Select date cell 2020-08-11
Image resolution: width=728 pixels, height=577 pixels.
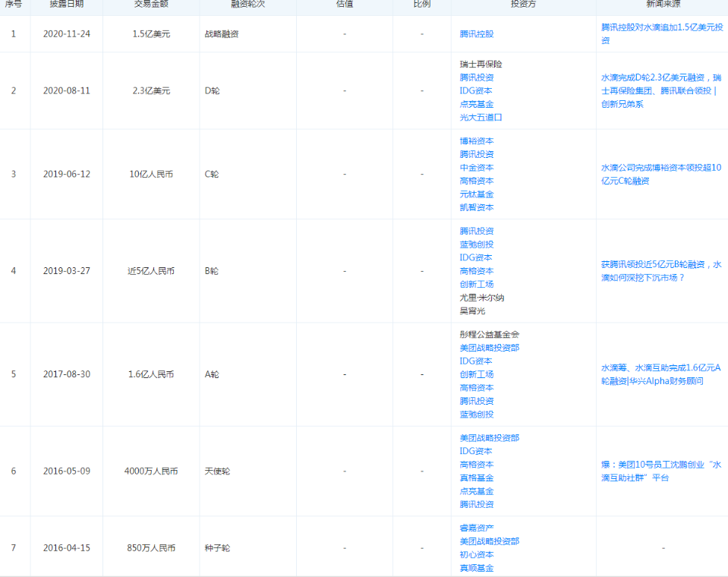coord(66,90)
